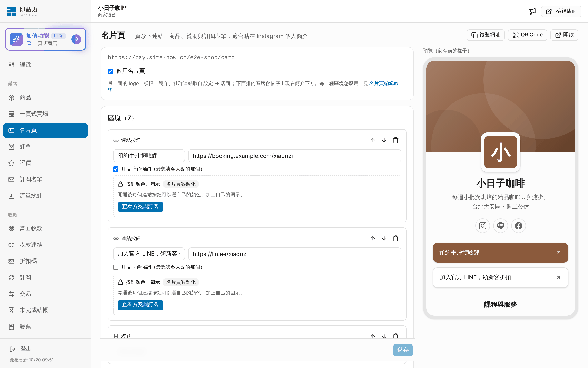Open 發票 invoices in sidebar
Image resolution: width=588 pixels, height=368 pixels.
[46, 327]
